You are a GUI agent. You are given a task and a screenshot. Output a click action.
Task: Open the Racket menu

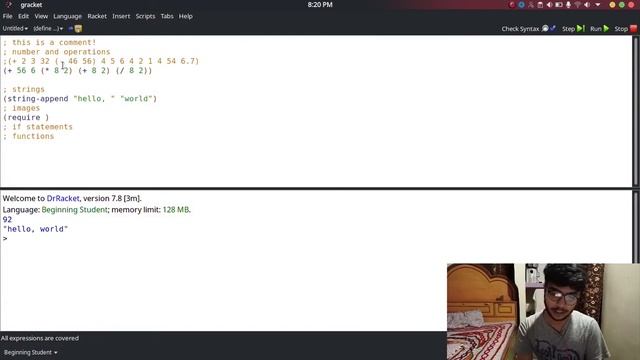[x=97, y=16]
